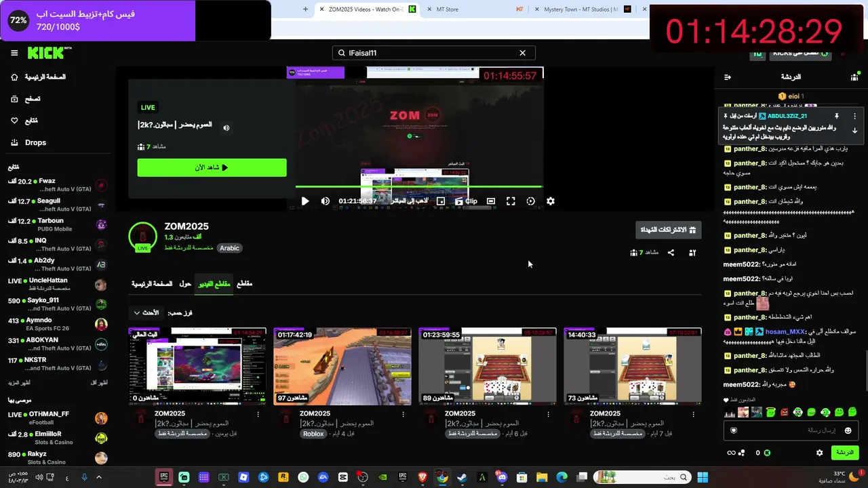868x488 pixels.
Task: Jump to live with "اذهب إلى المباشر"
Action: click(x=409, y=201)
